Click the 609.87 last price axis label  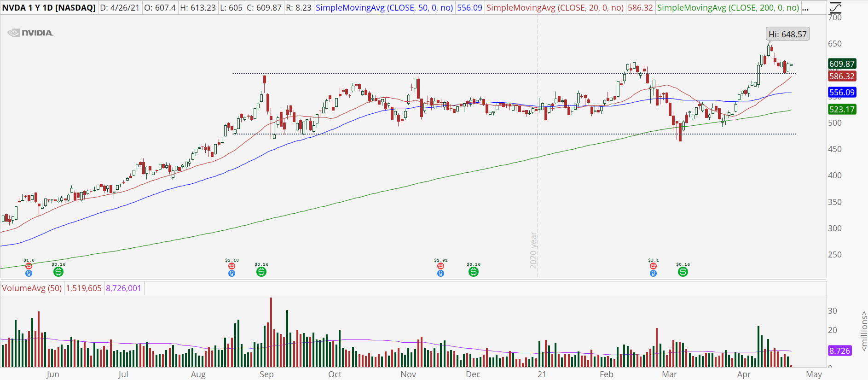(842, 64)
